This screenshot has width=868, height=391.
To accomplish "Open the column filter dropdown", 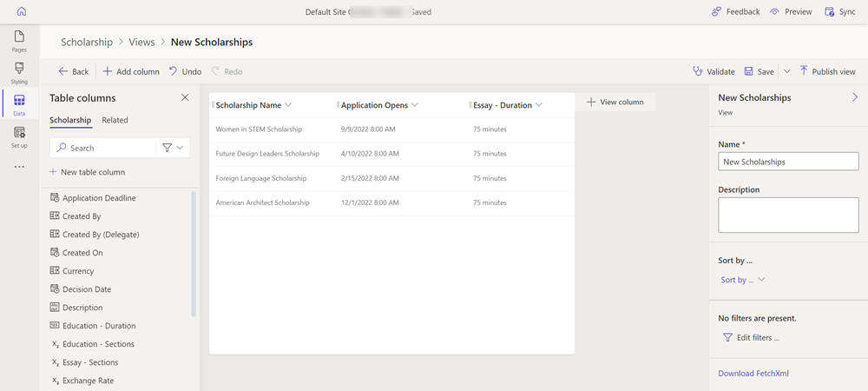I will pyautogui.click(x=174, y=148).
